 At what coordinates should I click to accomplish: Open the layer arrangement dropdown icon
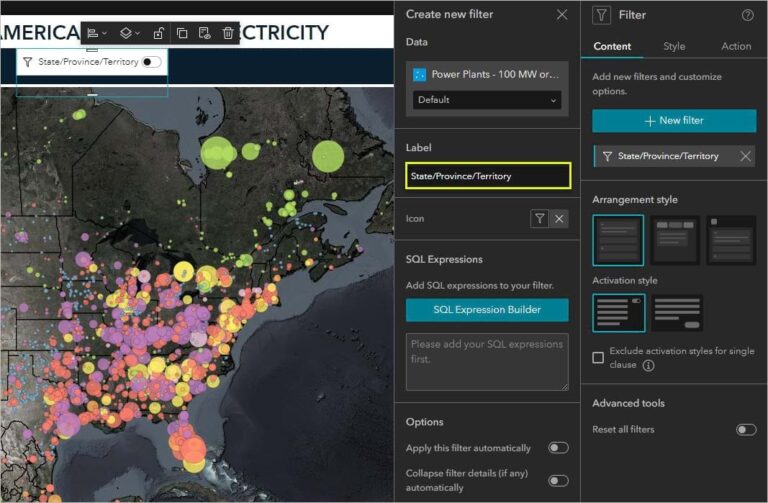[x=130, y=33]
